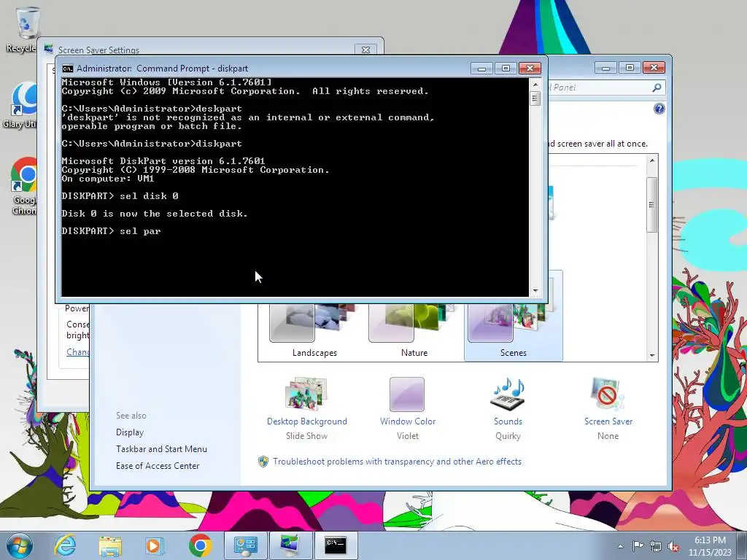This screenshot has height=560, width=747.
Task: Open the clock showing 6:13 PM
Action: click(x=710, y=546)
